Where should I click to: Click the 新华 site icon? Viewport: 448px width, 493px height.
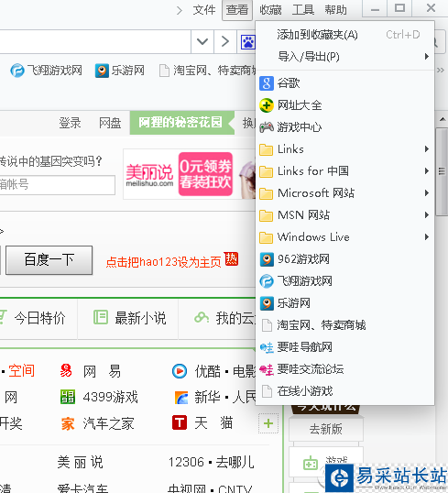[181, 397]
